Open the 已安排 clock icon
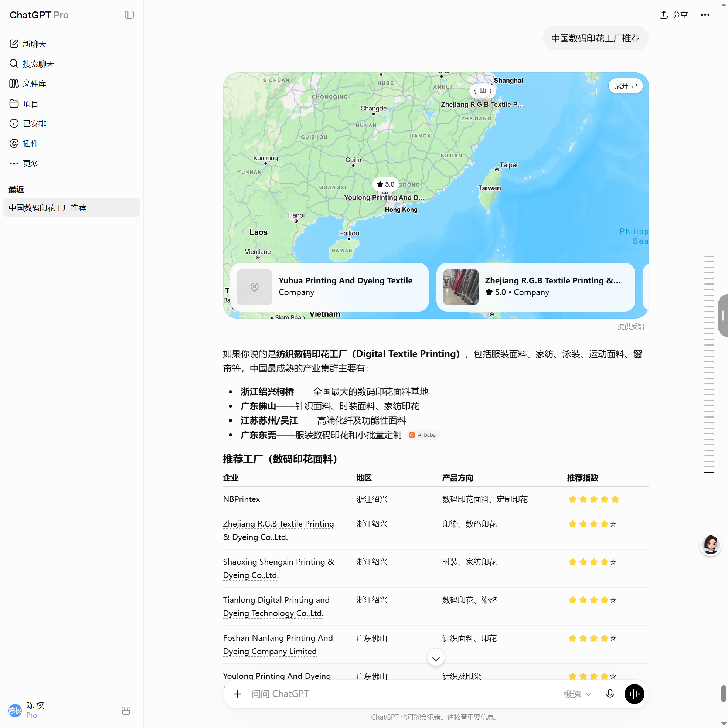 pos(14,123)
